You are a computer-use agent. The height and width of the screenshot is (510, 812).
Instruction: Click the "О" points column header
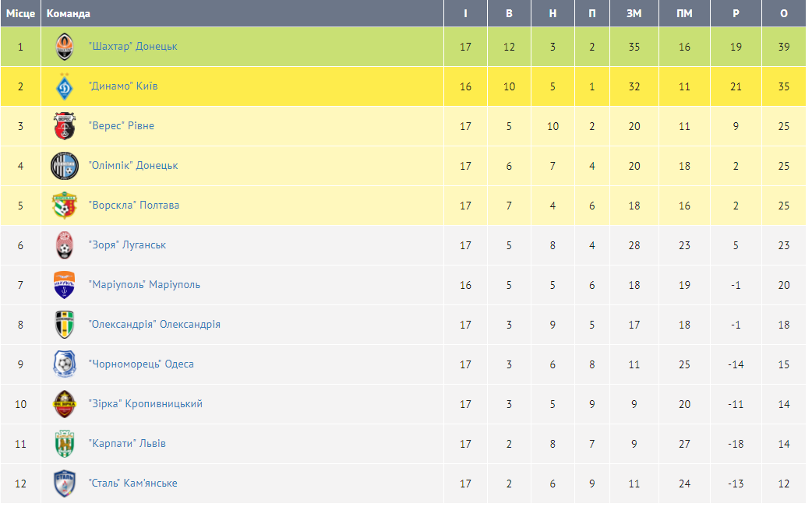784,14
